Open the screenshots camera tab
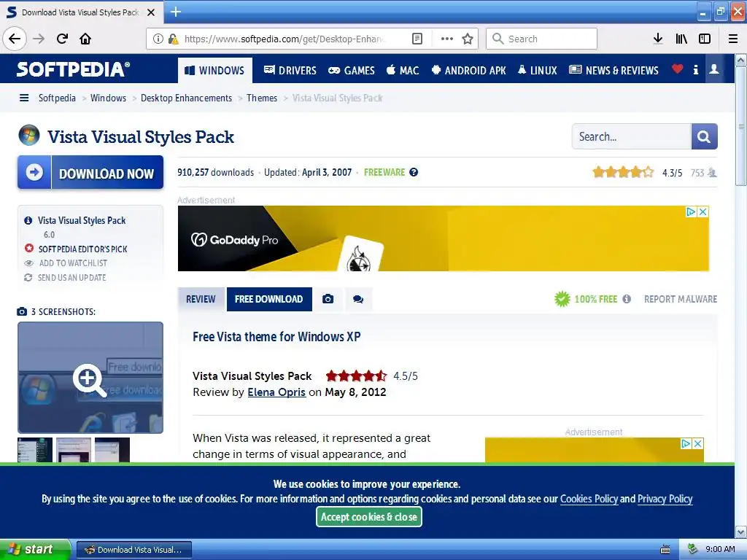 (x=328, y=299)
